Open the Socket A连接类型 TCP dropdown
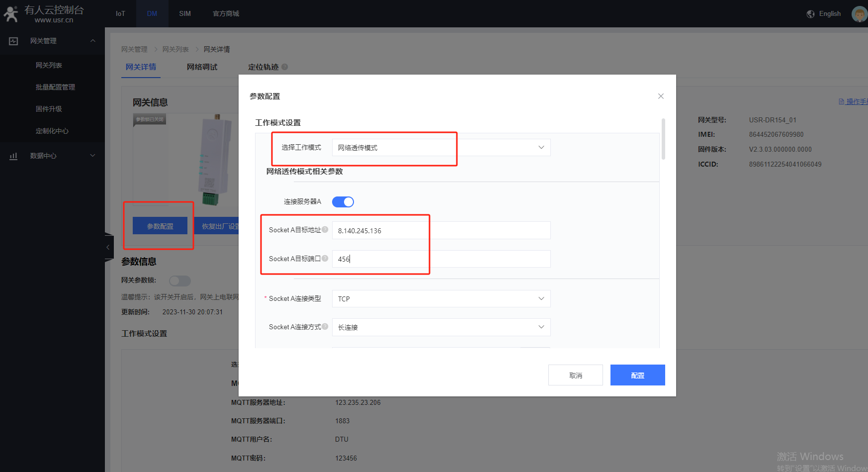The image size is (868, 472). [440, 299]
